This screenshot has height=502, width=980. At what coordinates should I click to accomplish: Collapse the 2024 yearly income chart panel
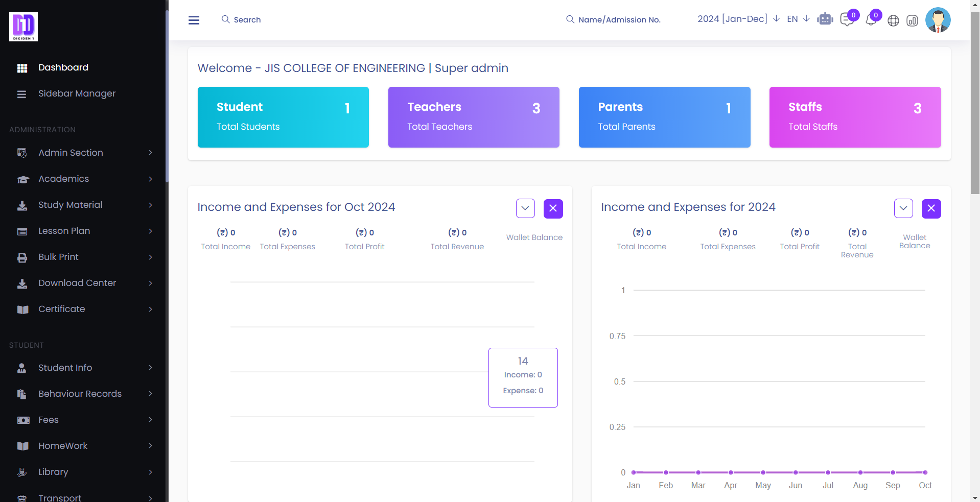903,208
